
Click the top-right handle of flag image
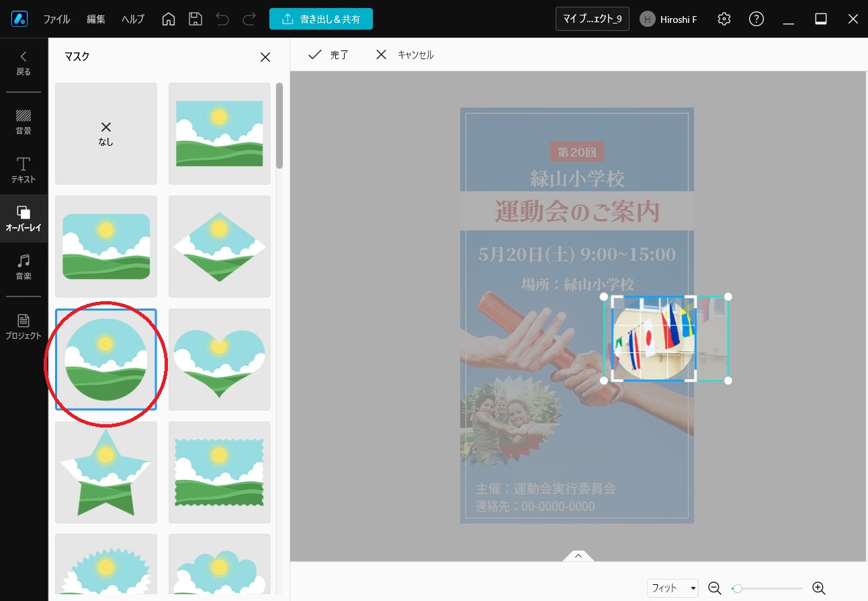(x=728, y=296)
